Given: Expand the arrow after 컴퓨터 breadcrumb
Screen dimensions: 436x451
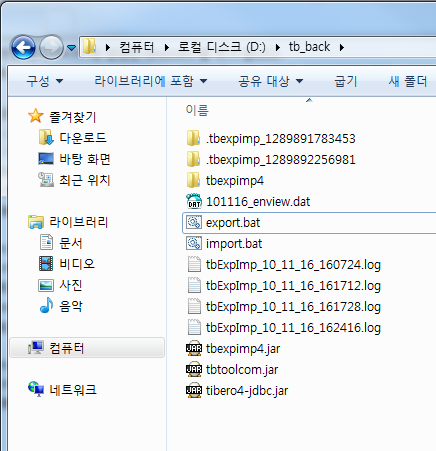Looking at the screenshot, I should [x=167, y=47].
